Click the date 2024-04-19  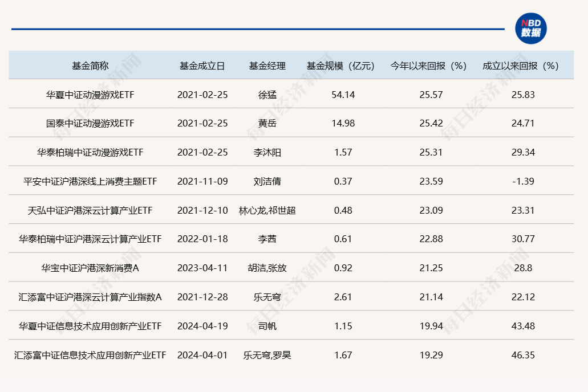click(202, 326)
